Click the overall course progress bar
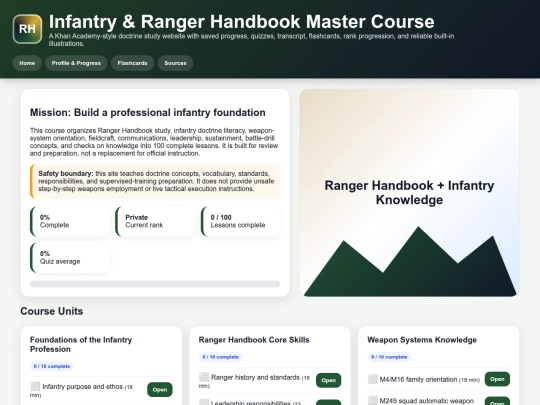 (155, 284)
